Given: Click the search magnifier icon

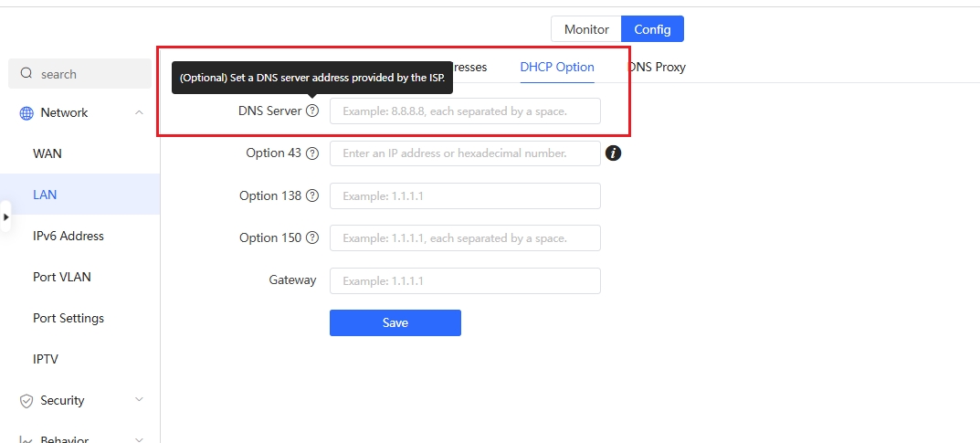Looking at the screenshot, I should 26,74.
